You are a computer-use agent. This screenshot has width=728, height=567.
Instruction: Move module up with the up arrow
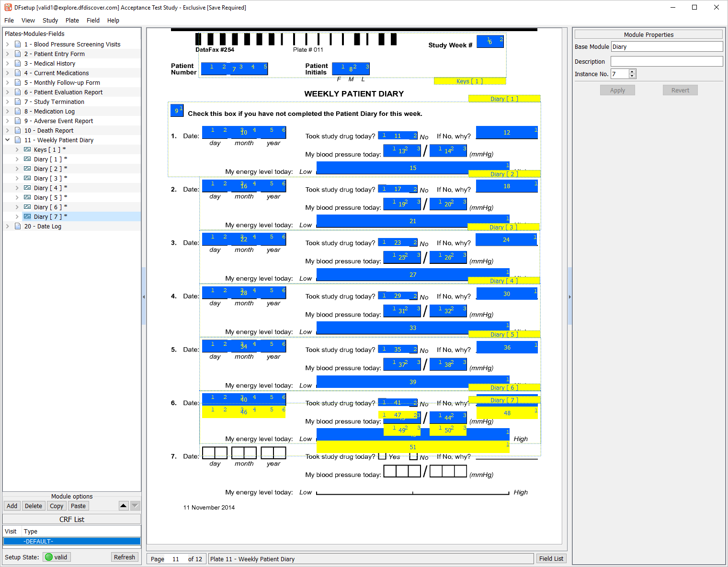[124, 506]
